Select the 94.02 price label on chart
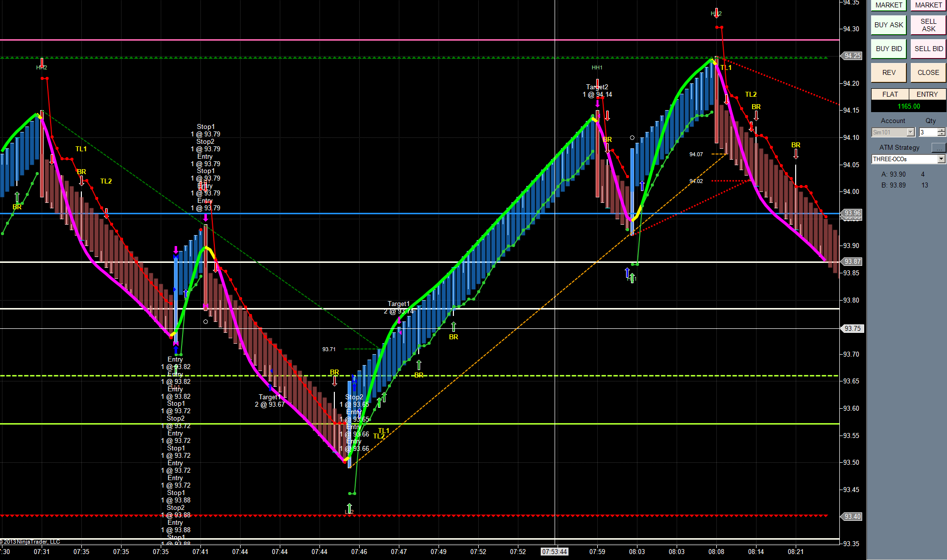This screenshot has width=947, height=560. coord(696,181)
